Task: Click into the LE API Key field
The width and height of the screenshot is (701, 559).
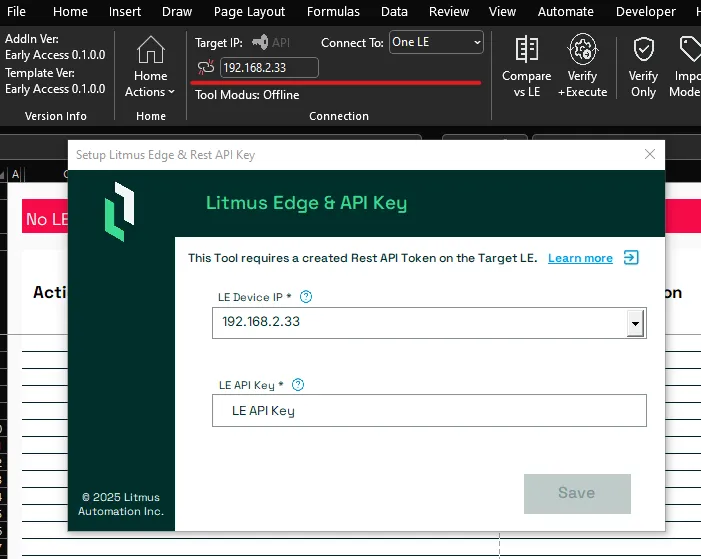Action: pyautogui.click(x=429, y=411)
